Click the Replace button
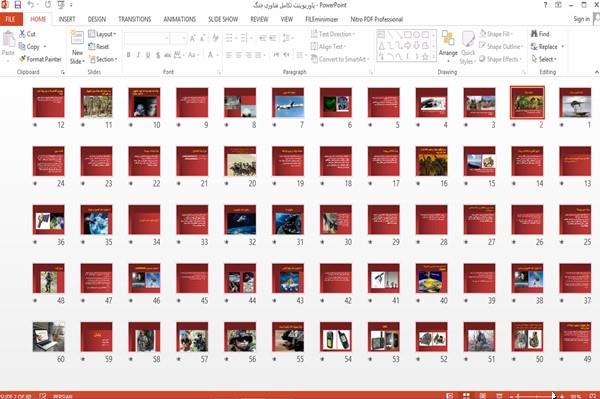The height and width of the screenshot is (399, 600). tap(544, 47)
